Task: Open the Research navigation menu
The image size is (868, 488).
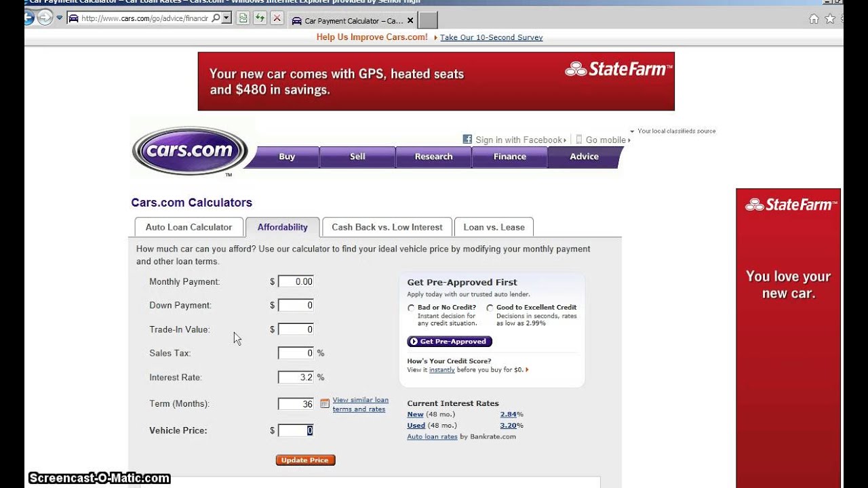Action: [x=433, y=157]
